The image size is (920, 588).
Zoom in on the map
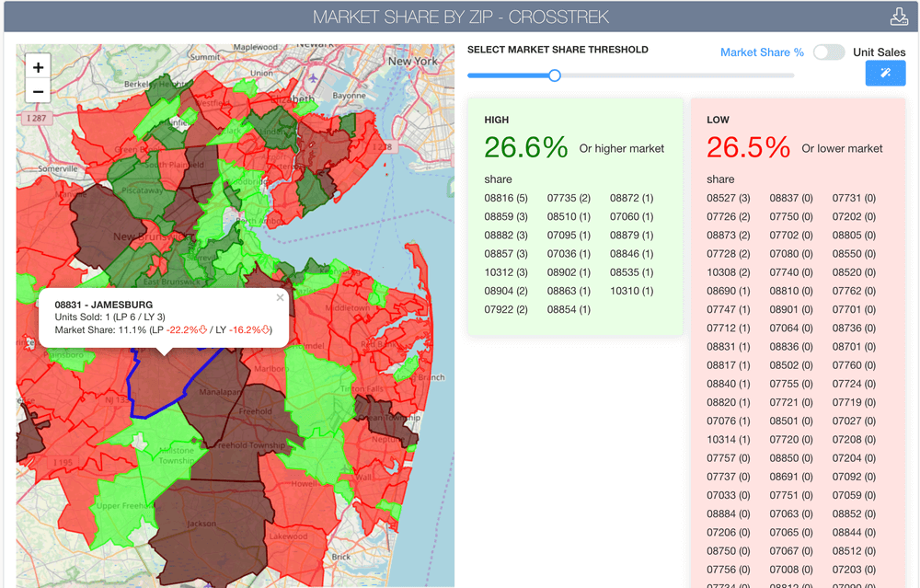(x=38, y=67)
